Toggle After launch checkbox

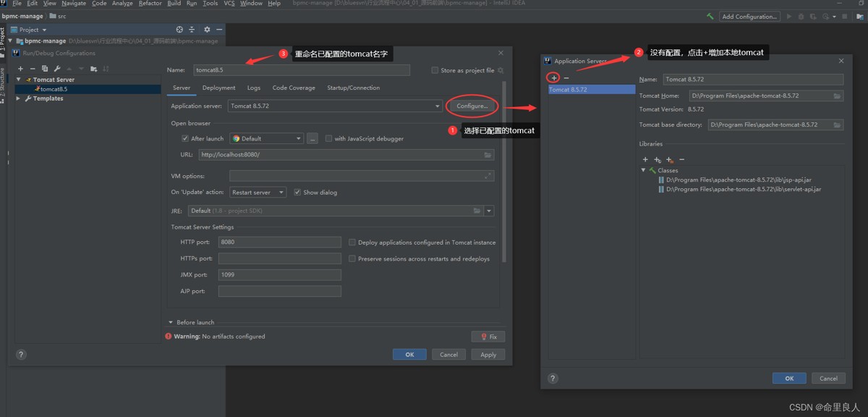(185, 138)
